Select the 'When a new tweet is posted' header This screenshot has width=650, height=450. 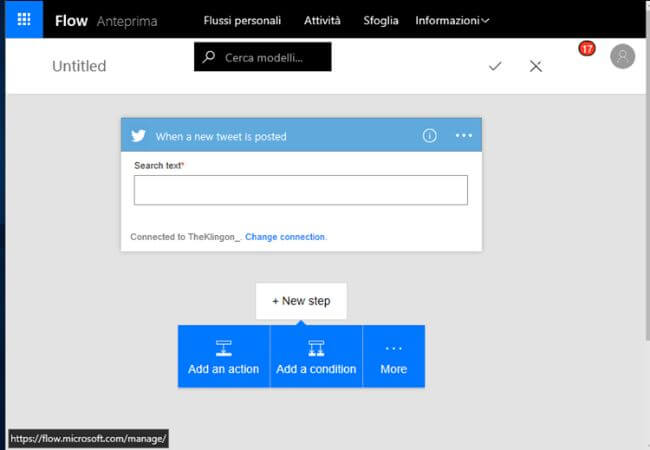(x=301, y=135)
